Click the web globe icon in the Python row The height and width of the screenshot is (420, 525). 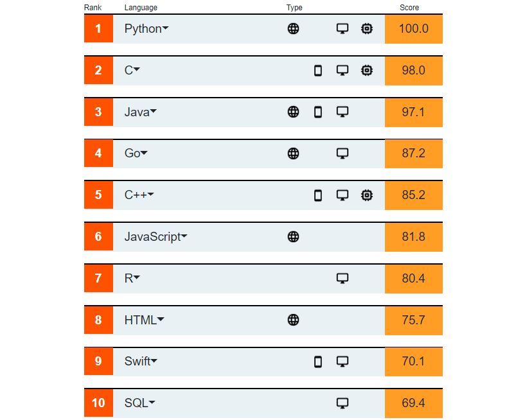tap(293, 29)
